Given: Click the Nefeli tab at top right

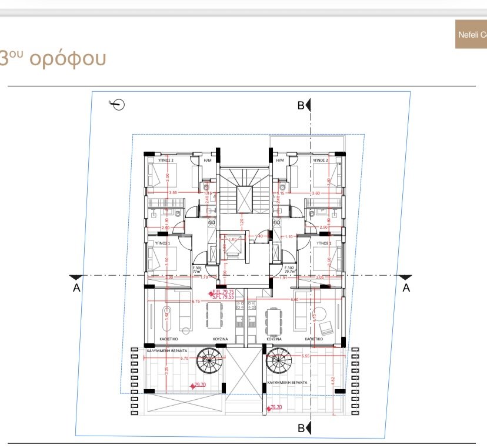Looking at the screenshot, I should pyautogui.click(x=471, y=34).
